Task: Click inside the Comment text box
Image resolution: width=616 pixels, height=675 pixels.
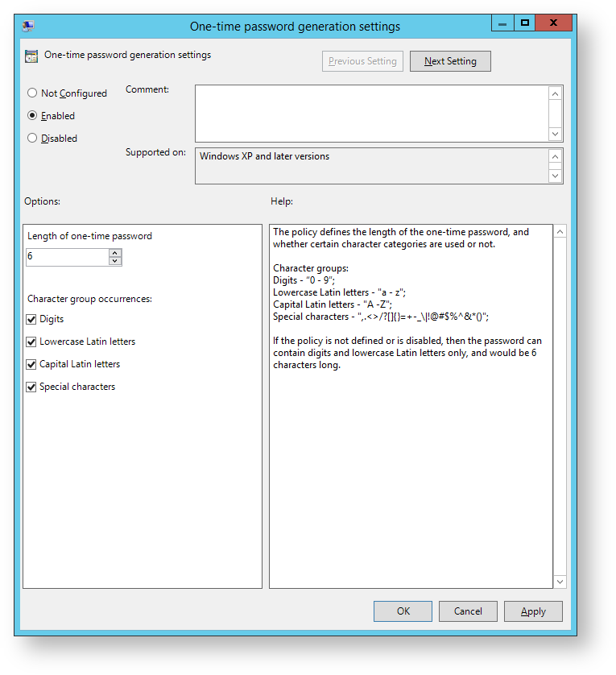Action: click(370, 114)
